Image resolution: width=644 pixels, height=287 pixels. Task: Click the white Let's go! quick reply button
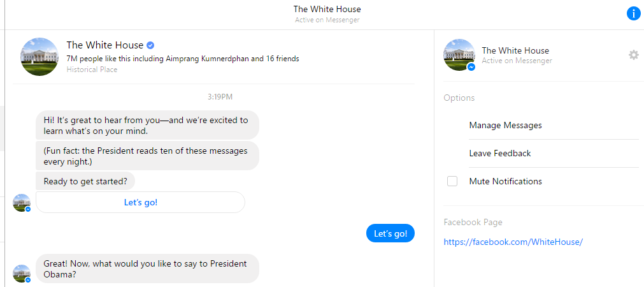[x=141, y=202]
